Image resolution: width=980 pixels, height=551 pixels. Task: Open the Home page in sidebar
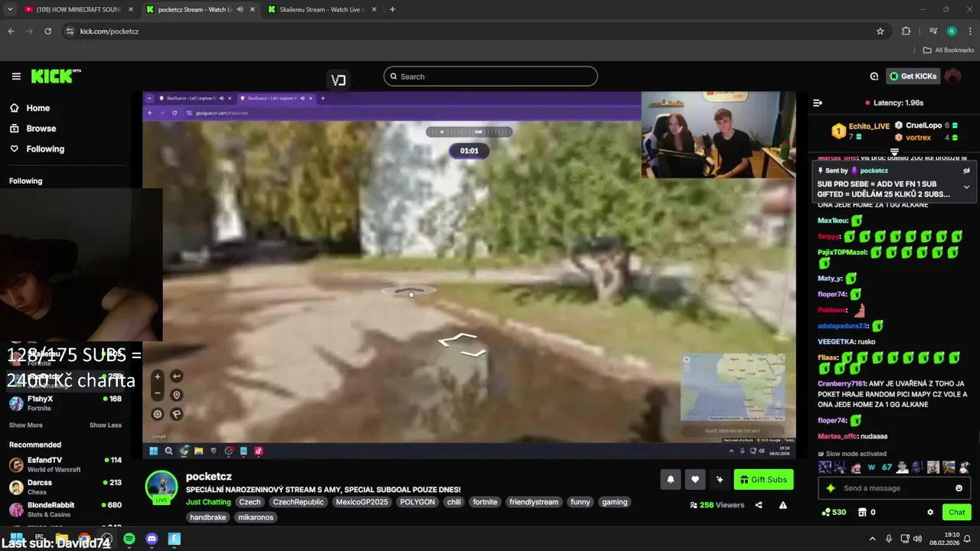(x=38, y=108)
